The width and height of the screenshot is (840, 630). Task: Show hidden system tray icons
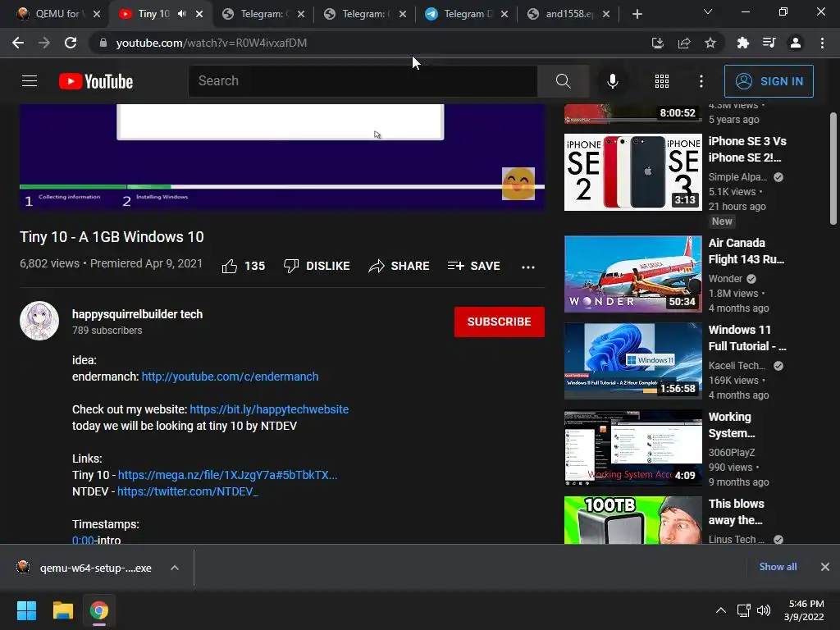pos(721,610)
